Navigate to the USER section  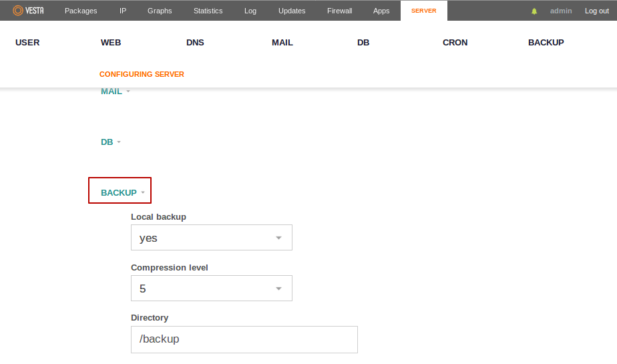pos(27,42)
